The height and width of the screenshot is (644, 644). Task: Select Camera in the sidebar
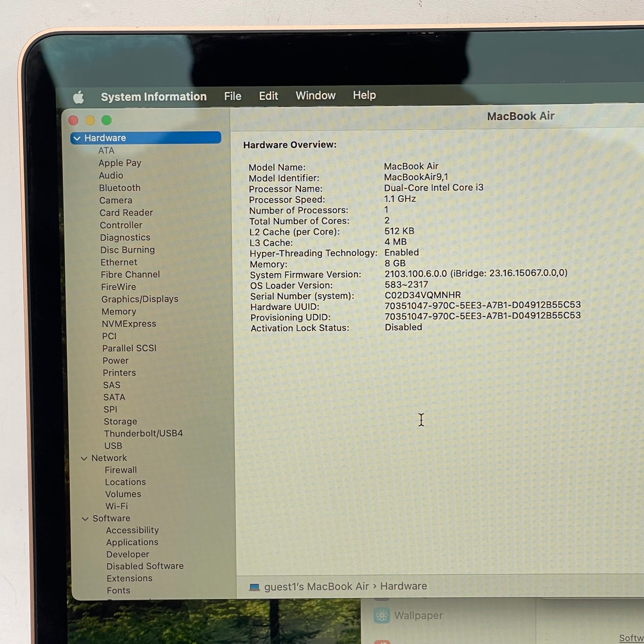(x=116, y=201)
